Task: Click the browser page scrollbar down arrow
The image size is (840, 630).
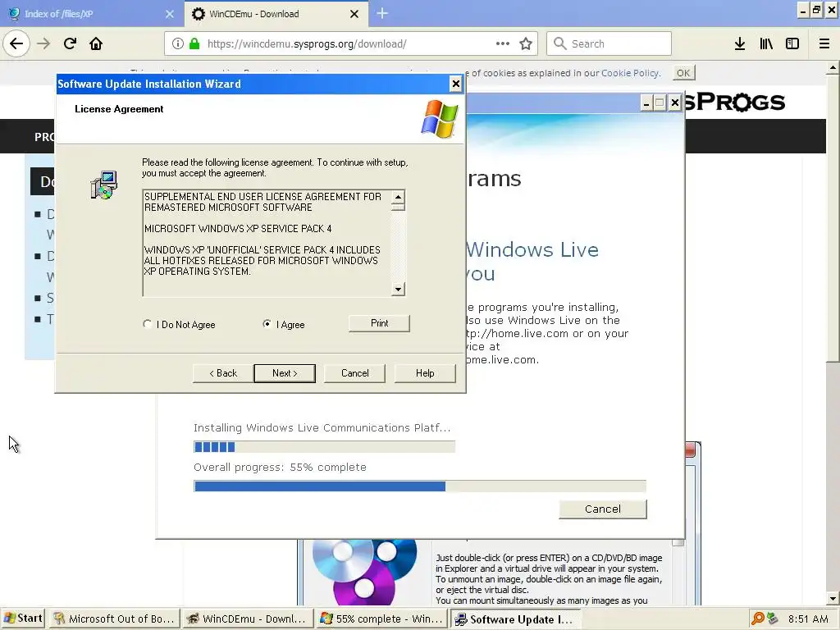Action: (x=833, y=598)
